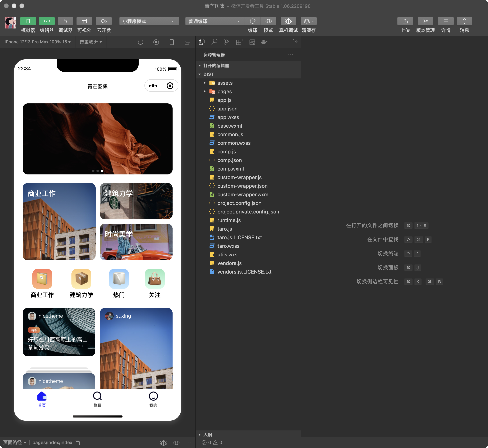Open the clear cache (清缓存) dropdown
The image size is (488, 448).
[x=309, y=21]
